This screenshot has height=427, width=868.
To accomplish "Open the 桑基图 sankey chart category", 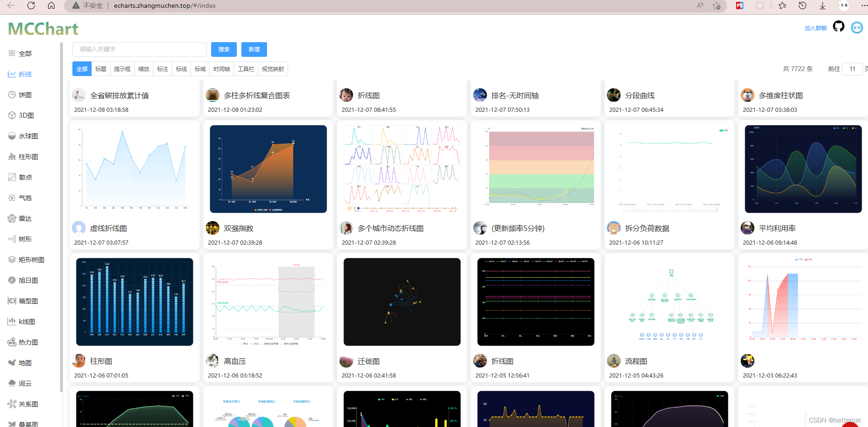I will pos(27,424).
